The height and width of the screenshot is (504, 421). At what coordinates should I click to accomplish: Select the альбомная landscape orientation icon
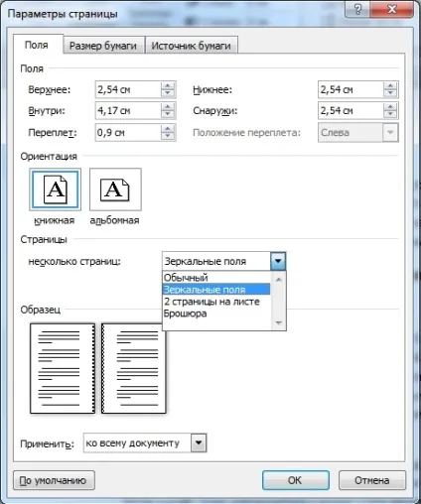[x=115, y=189]
